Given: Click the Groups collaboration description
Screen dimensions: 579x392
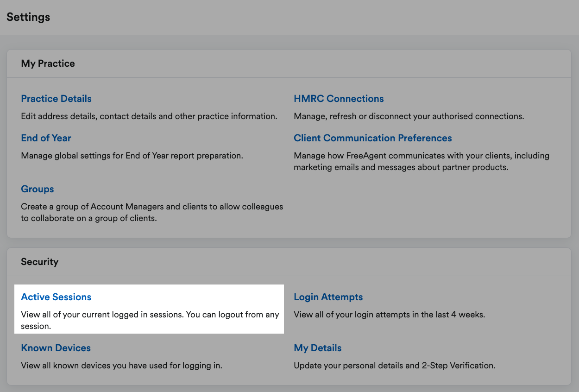Looking at the screenshot, I should tap(152, 212).
